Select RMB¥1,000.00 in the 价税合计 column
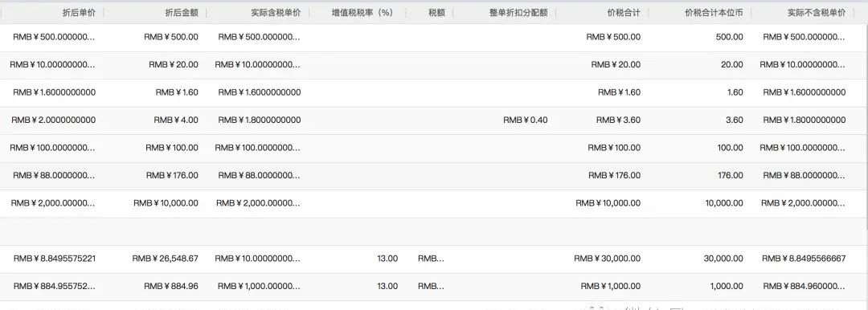This screenshot has width=868, height=310. pos(611,286)
